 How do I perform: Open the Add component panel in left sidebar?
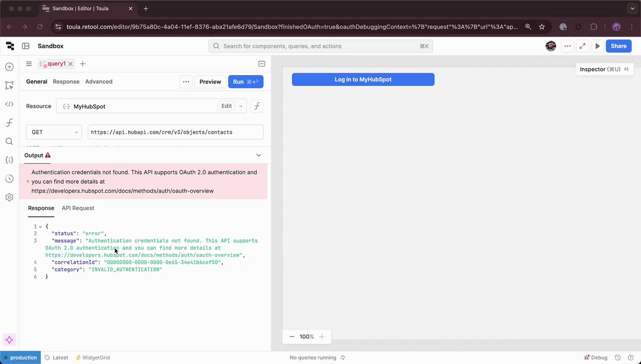(x=9, y=67)
